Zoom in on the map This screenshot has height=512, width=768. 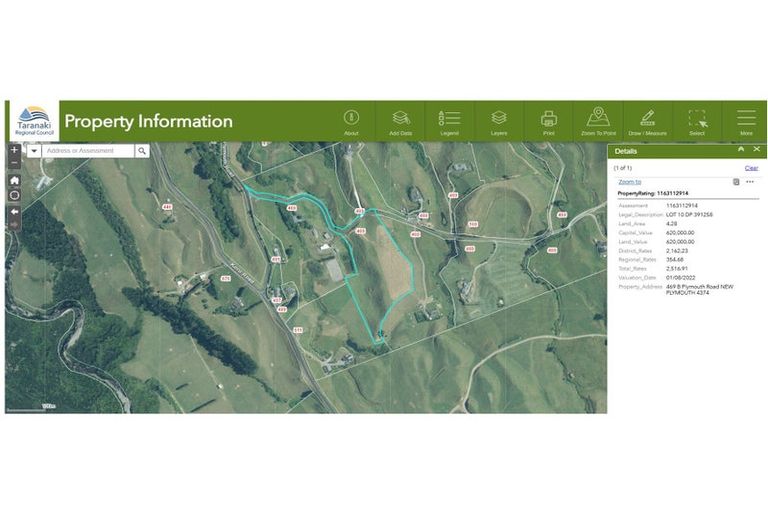pyautogui.click(x=14, y=150)
